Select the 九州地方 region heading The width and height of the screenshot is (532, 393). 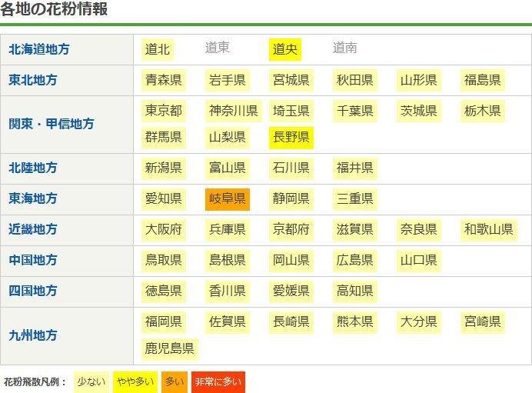click(33, 335)
